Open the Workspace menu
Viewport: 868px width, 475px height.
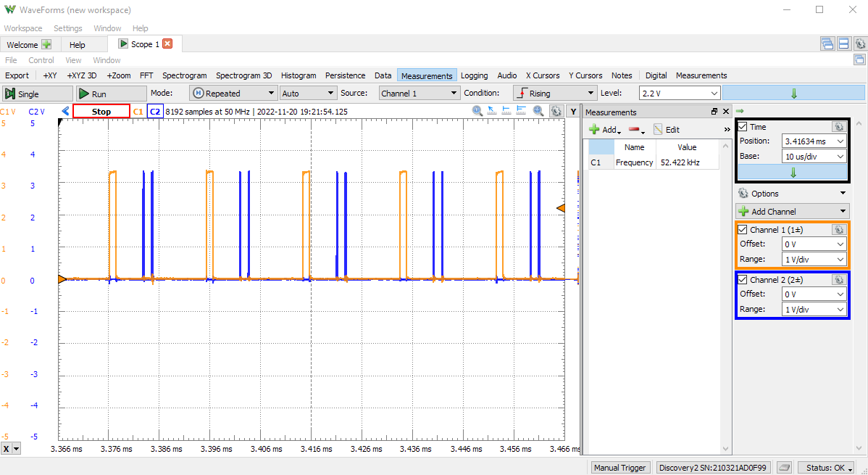pyautogui.click(x=22, y=28)
